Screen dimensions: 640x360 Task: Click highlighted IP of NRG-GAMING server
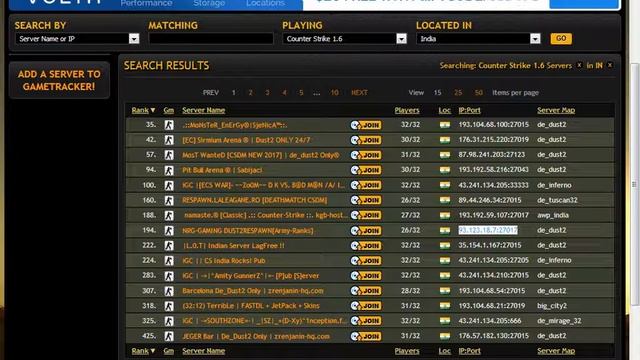[x=488, y=230]
